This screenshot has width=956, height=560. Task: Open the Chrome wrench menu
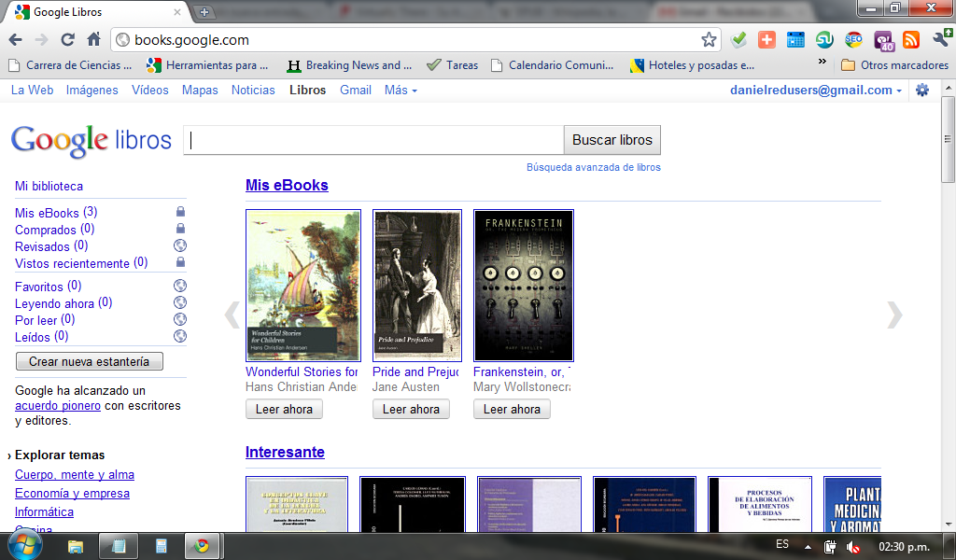pos(942,39)
